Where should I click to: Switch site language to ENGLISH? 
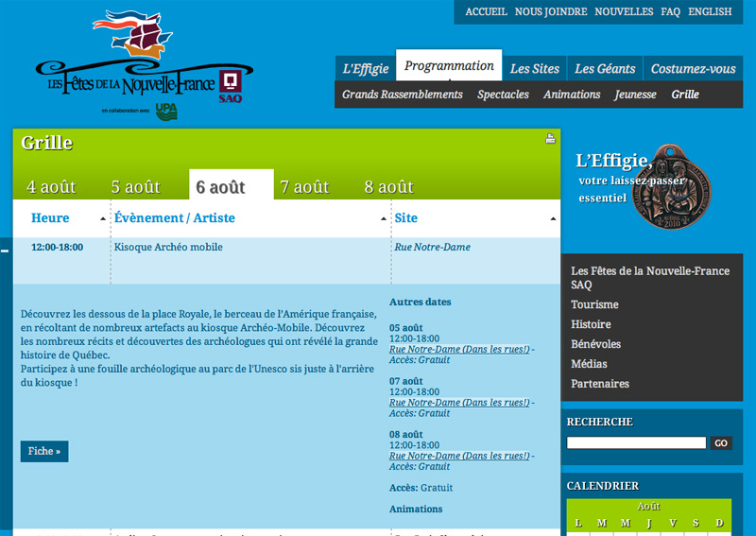point(710,11)
